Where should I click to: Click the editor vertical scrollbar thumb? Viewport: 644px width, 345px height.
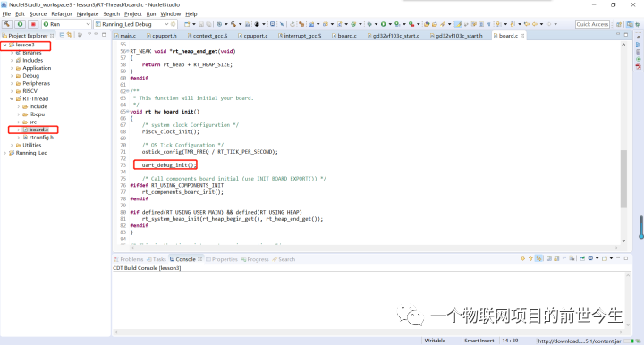[x=623, y=179]
